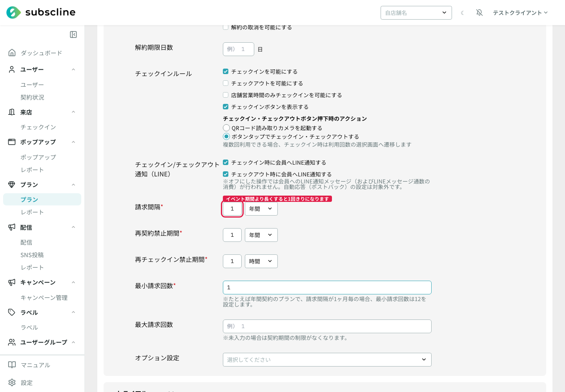Focus the 解約期限日数 input field

(239, 49)
